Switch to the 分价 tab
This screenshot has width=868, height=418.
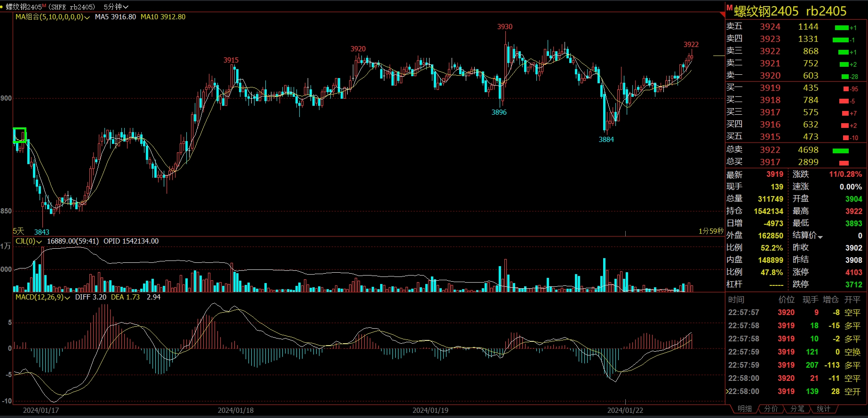[x=771, y=409]
